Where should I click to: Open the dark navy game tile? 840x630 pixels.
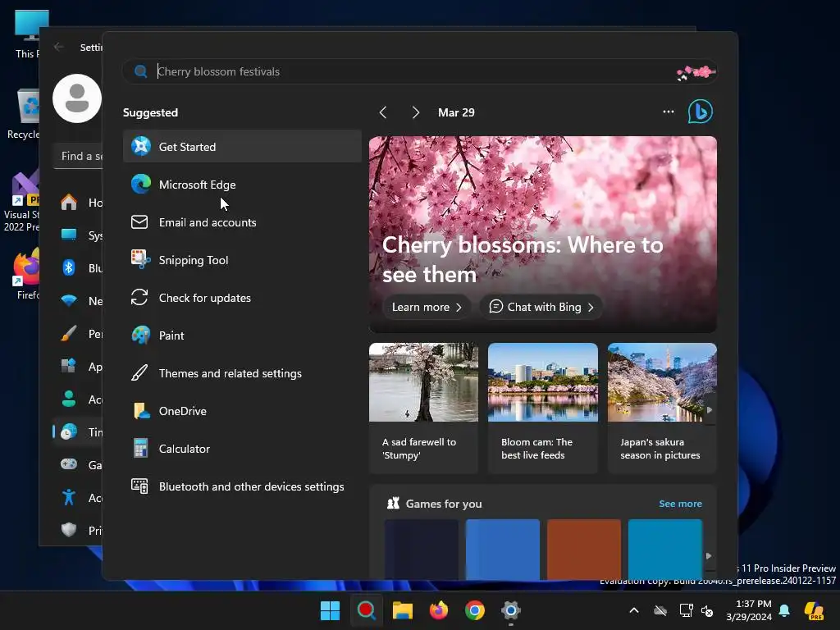coord(421,549)
